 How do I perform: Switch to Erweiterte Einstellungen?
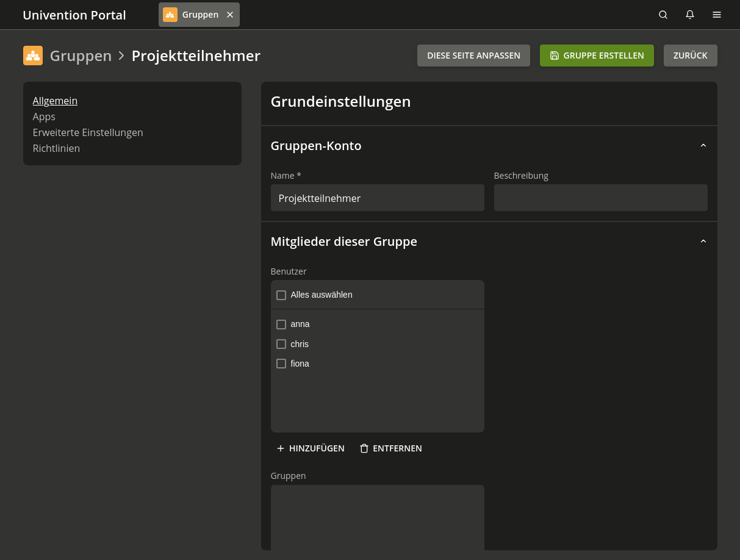[88, 132]
